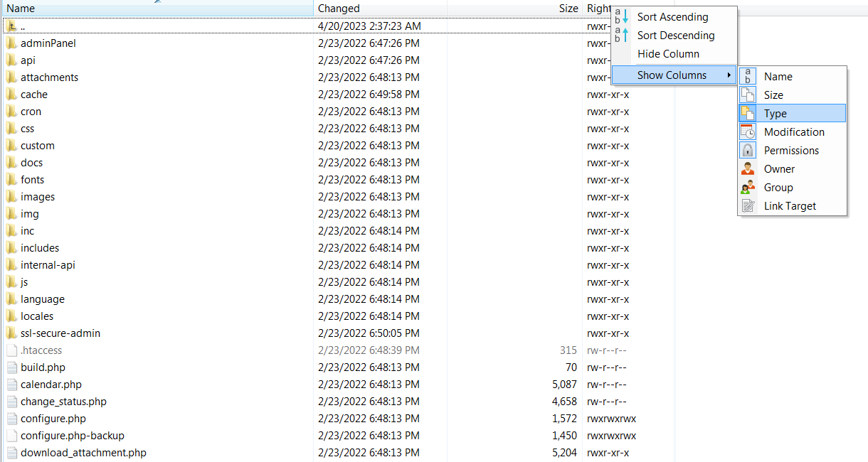Choose Sort Descending from context menu
868x462 pixels.
tap(675, 36)
